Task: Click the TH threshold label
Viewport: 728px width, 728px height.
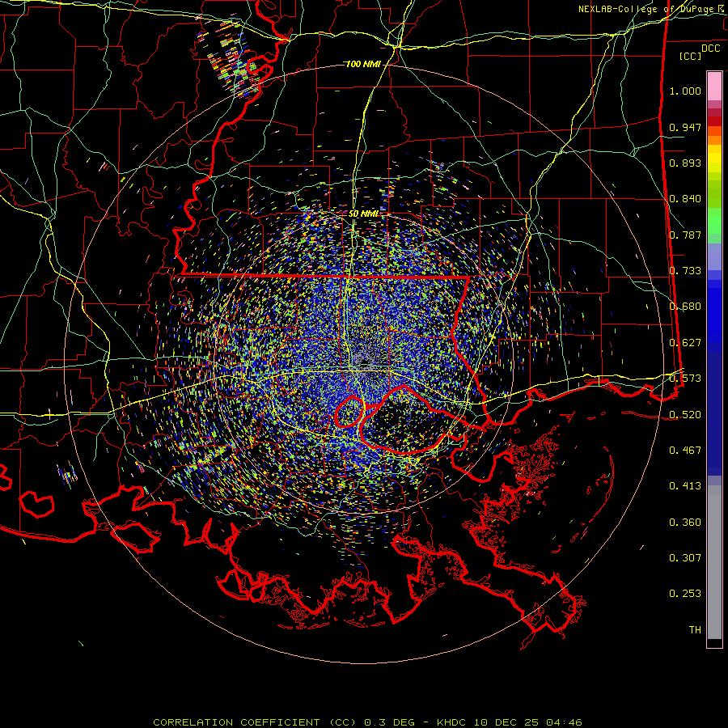Action: [695, 630]
